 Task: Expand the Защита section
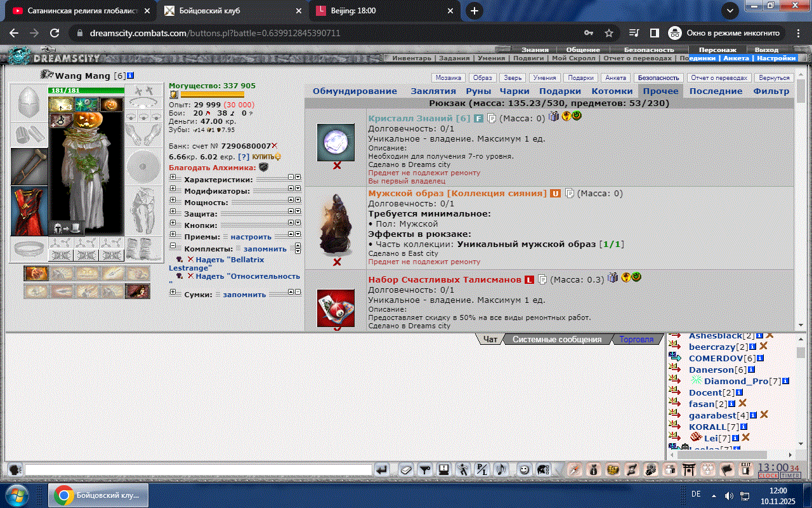click(x=173, y=214)
